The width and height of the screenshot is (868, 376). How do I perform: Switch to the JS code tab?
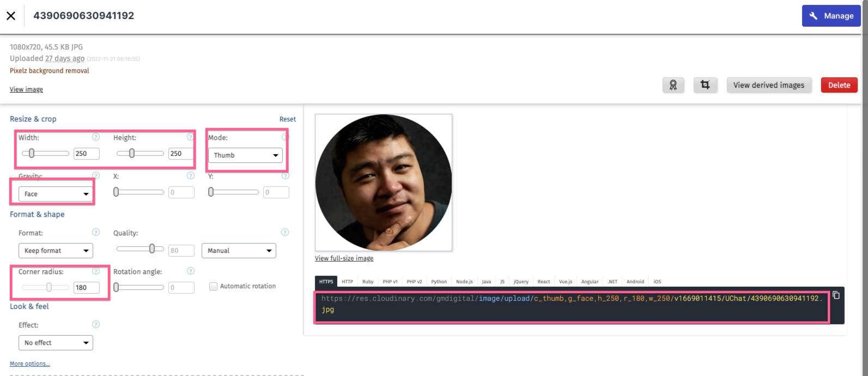(502, 282)
